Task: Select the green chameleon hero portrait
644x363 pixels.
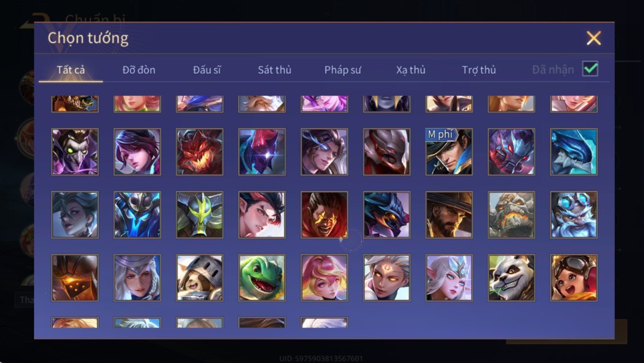Action: 261,277
